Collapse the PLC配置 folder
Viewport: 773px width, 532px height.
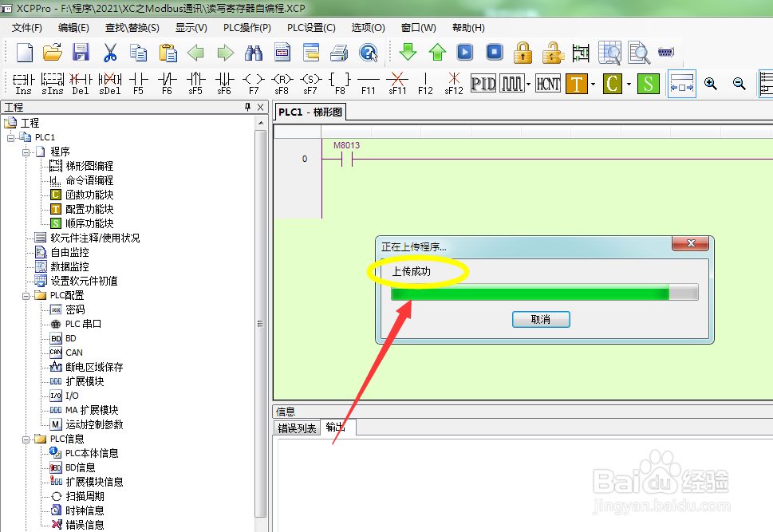[x=26, y=296]
